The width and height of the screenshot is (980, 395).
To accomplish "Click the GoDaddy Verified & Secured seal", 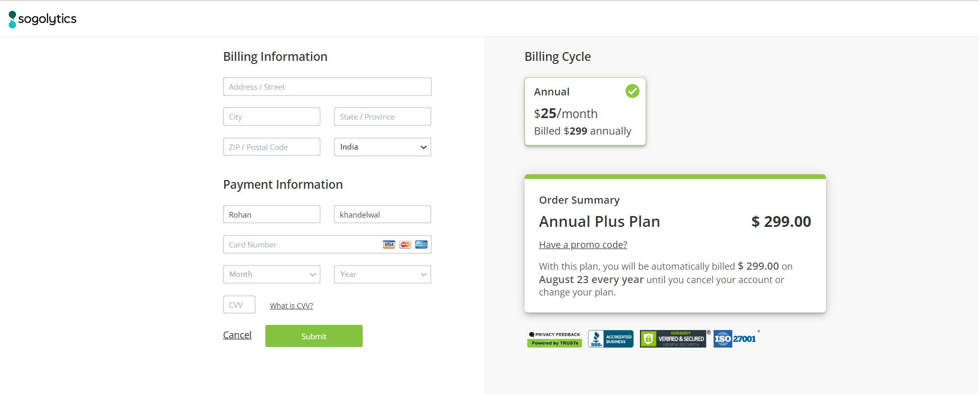I will 673,339.
